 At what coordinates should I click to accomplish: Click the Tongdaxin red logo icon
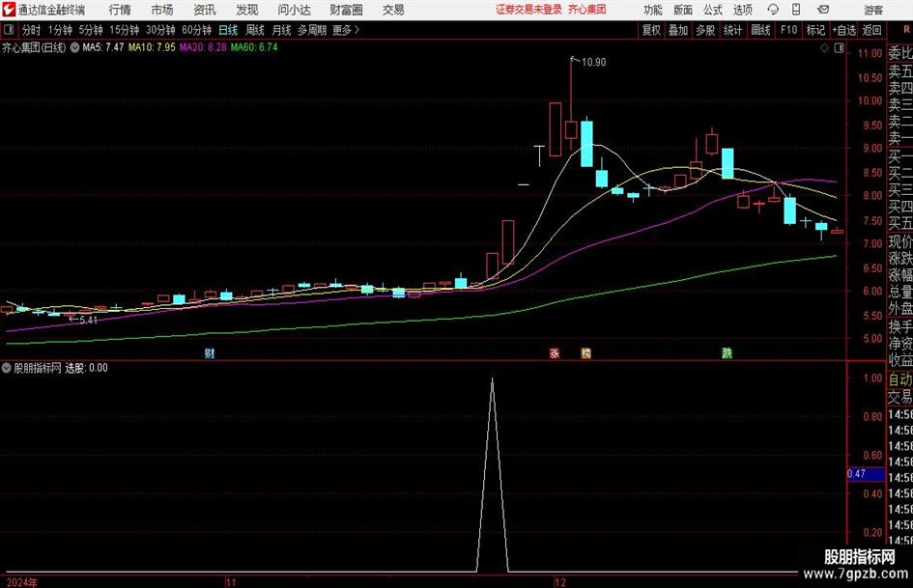[x=9, y=10]
